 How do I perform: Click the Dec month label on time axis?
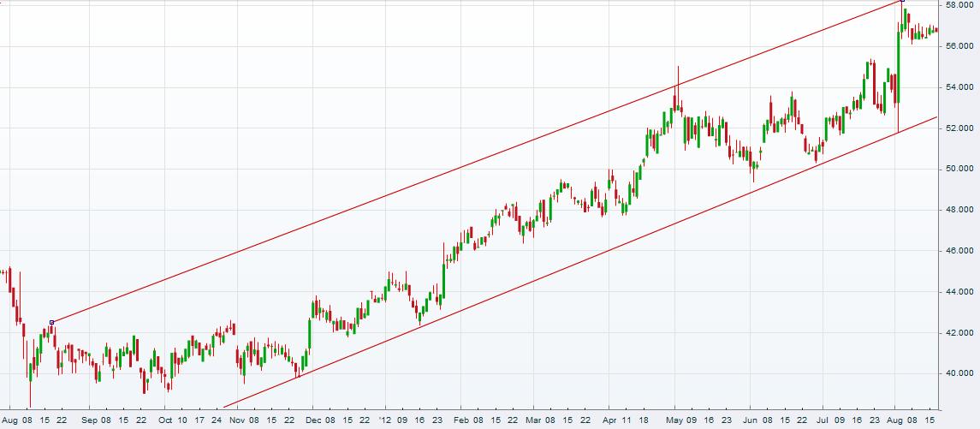click(x=312, y=421)
